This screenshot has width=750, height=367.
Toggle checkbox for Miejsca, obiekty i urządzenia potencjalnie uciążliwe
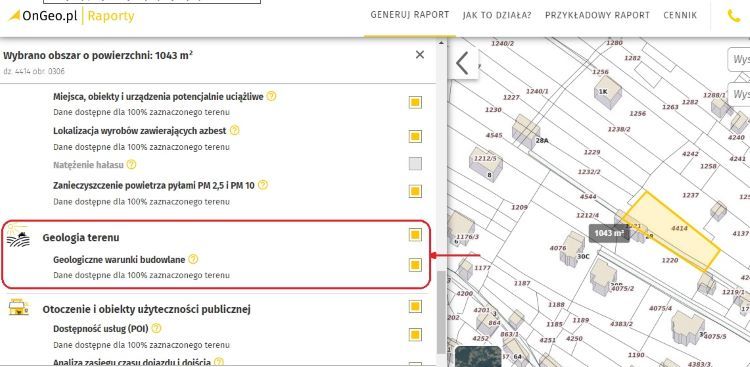[x=415, y=102]
